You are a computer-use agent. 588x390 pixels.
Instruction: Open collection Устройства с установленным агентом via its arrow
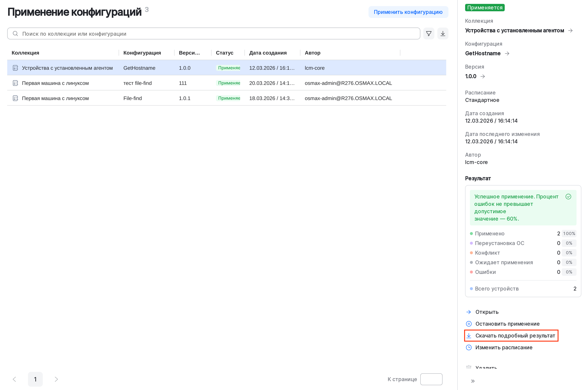click(571, 30)
